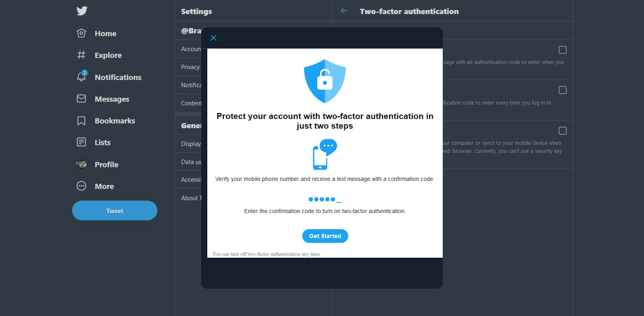The width and height of the screenshot is (644, 316).
Task: Open the Lists icon
Action: (81, 142)
